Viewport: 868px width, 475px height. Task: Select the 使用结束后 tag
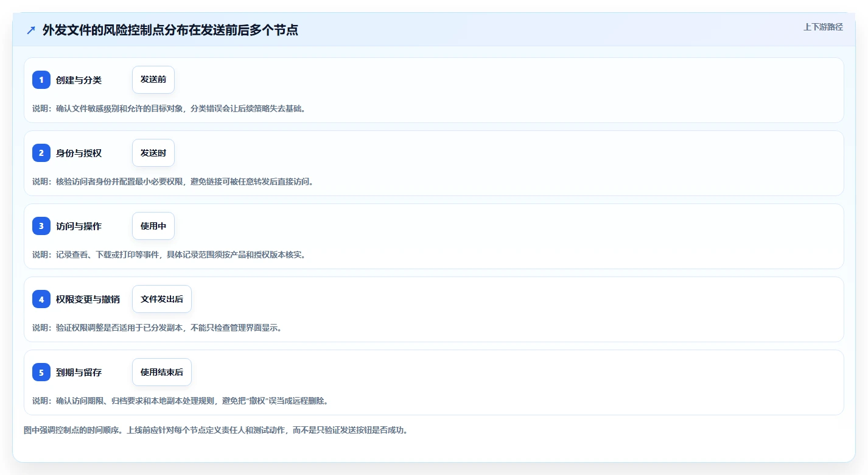coord(162,372)
